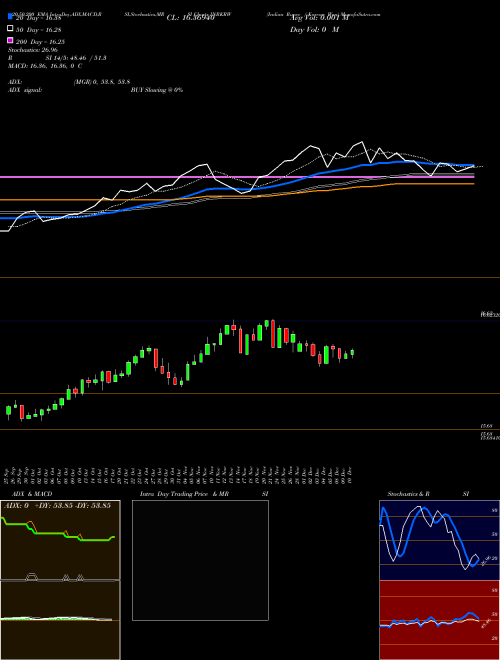500x660 pixels.
Task: Click the white 50 Day legend swatch
Action: pos(10,28)
